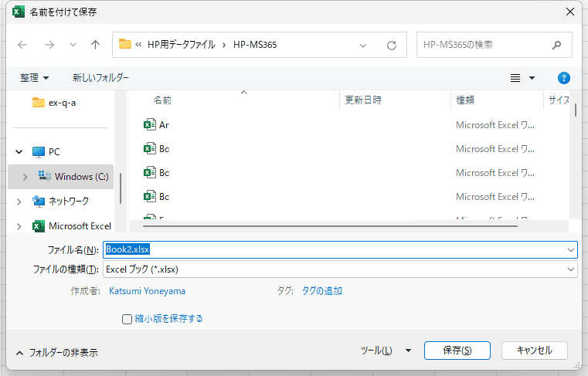Screen dimensions: 588x376
Task: Open the recent locations dropdown chevron
Action: click(73, 45)
